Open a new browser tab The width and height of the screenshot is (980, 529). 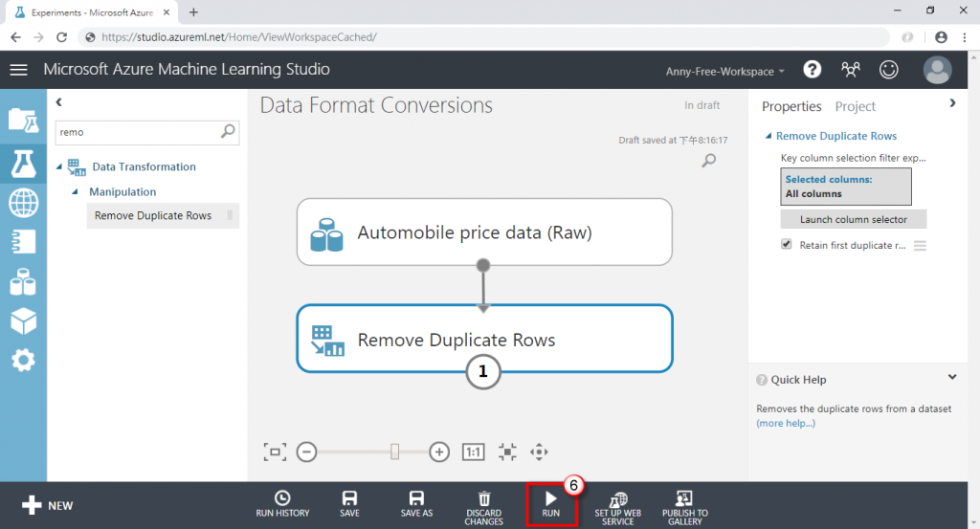(193, 11)
